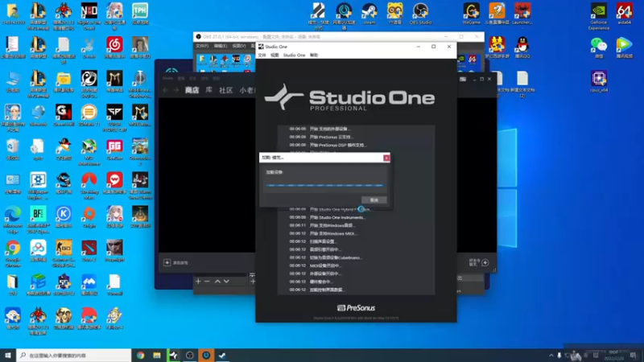Go back in Steam navigation
The height and width of the screenshot is (362, 644).
pos(165,90)
